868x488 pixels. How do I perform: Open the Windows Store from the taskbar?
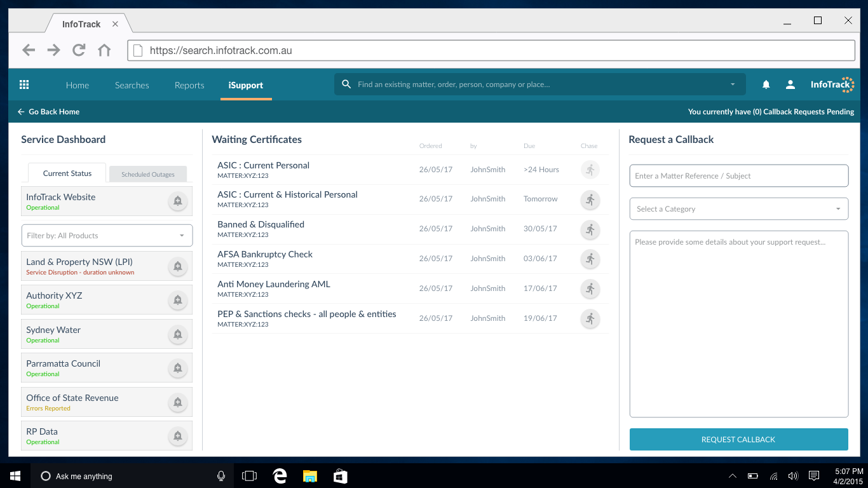tap(340, 476)
